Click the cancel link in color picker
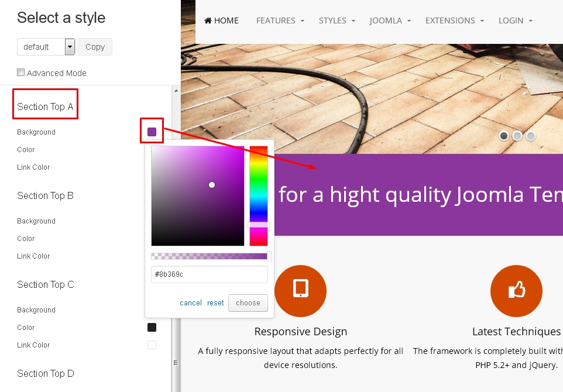This screenshot has height=392, width=563. tap(191, 303)
